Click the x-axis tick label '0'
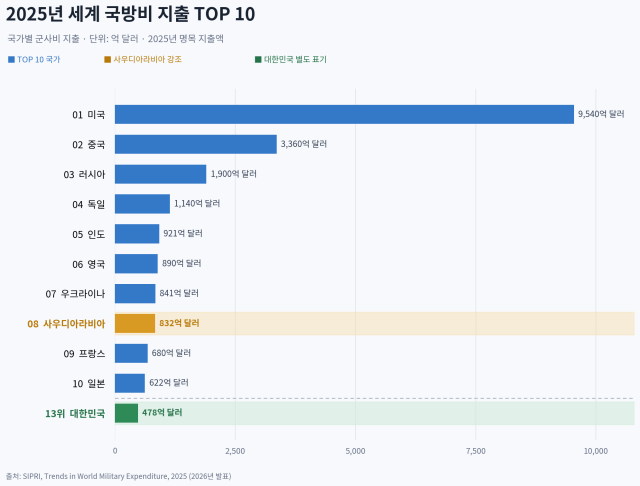640x486 pixels. click(x=115, y=451)
